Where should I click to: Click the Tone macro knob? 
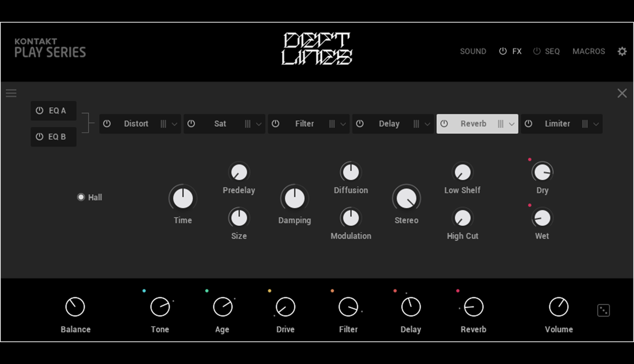160,307
